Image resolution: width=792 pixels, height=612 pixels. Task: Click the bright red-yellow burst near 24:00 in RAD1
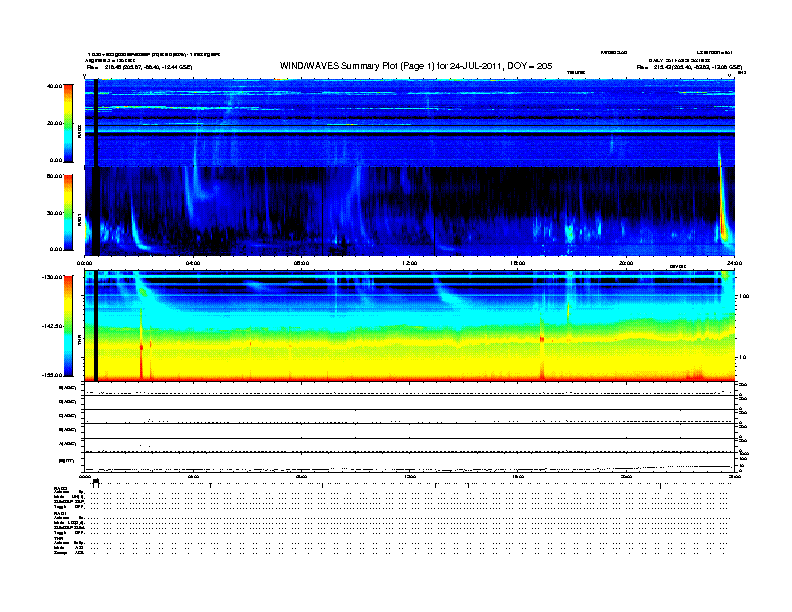723,212
